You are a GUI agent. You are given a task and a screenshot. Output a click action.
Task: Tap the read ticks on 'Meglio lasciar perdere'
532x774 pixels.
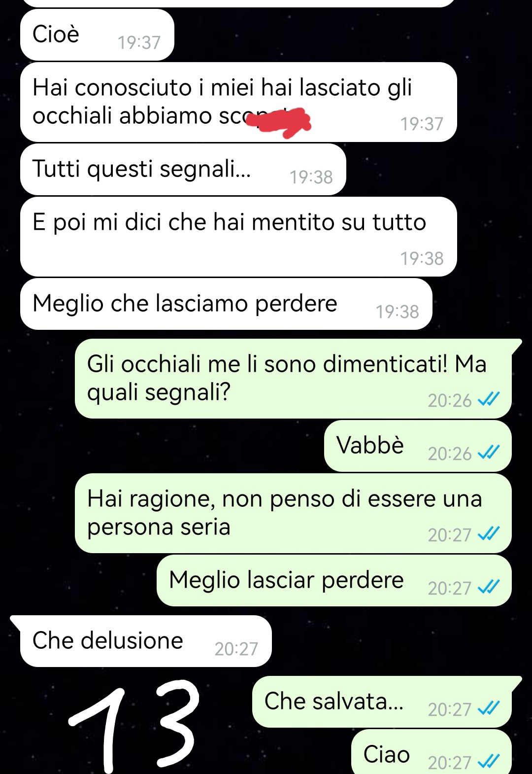[489, 587]
